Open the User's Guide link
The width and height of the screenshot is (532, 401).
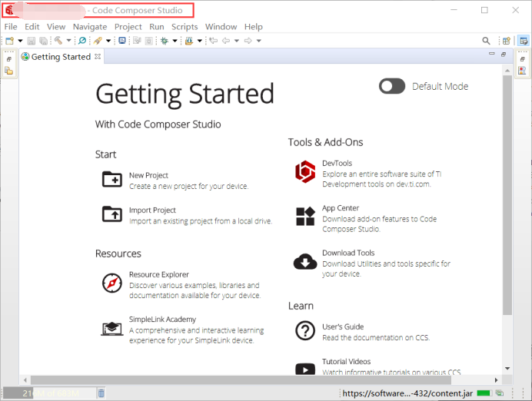pos(343,326)
